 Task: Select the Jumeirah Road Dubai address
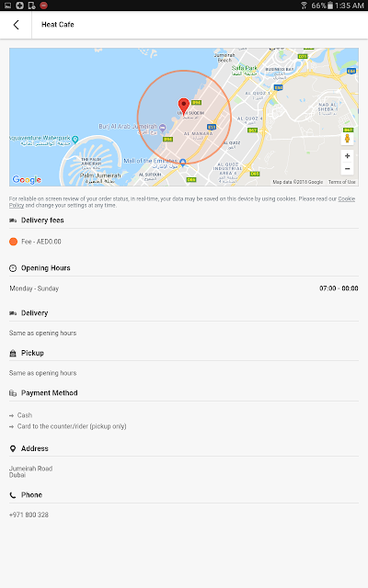(x=30, y=471)
